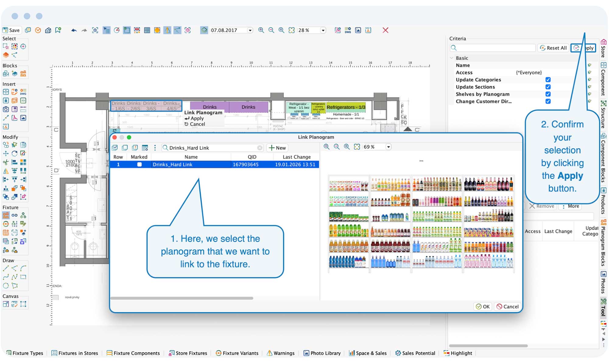The width and height of the screenshot is (609, 364).
Task: Tick the Marked checkbox for Drinks_Hard Link row
Action: point(139,165)
